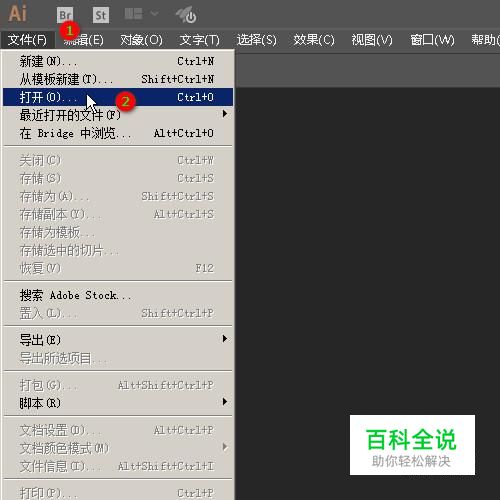The width and height of the screenshot is (500, 500).
Task: Click 搜索 Adobe Stock... entry
Action: (118, 295)
